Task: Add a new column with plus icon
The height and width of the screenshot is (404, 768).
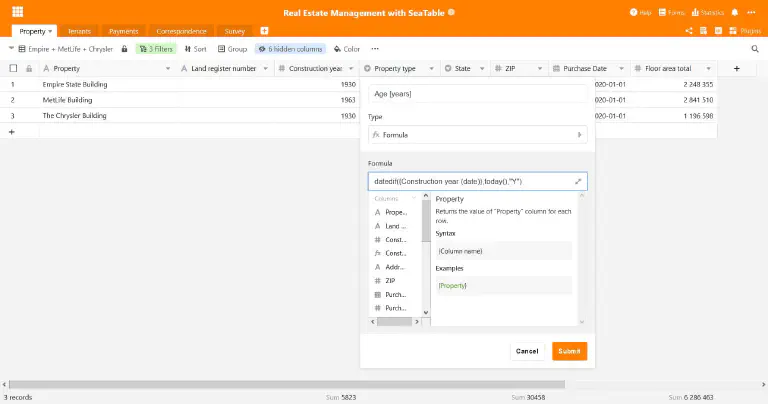Action: pos(736,69)
